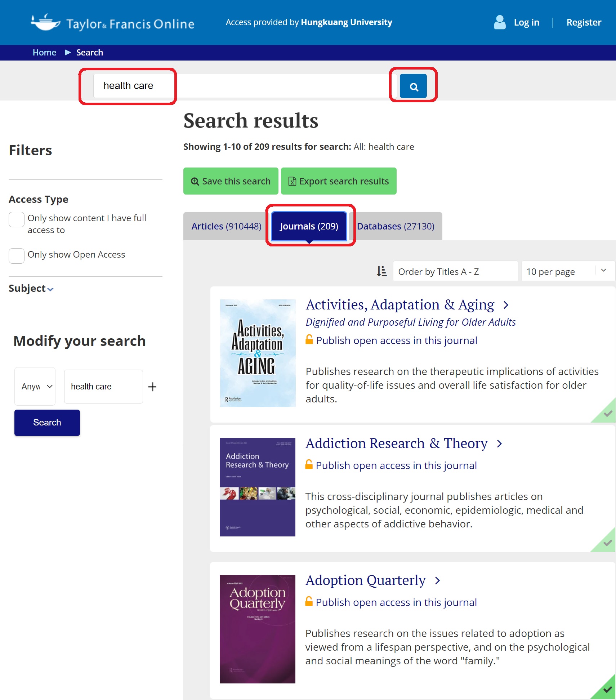Click the Addiction Research & Theory cover thumbnail

click(258, 487)
